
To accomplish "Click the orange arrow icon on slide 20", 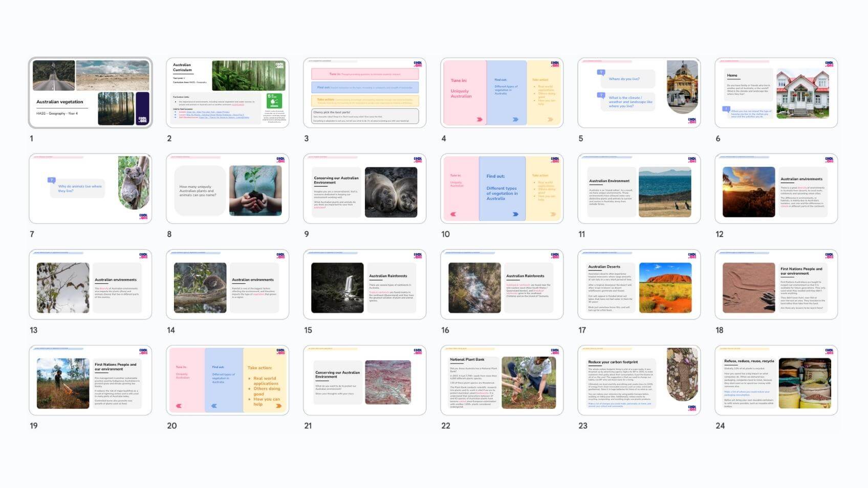I will (x=278, y=406).
